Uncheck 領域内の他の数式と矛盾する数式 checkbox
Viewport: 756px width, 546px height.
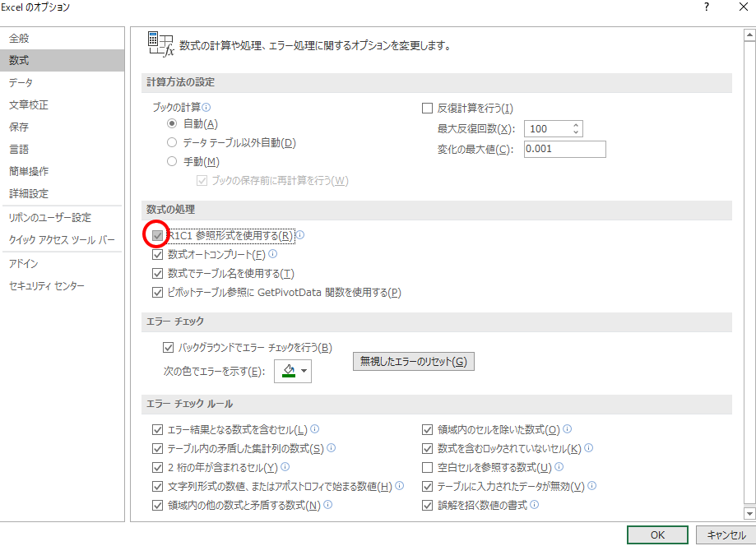coord(157,505)
